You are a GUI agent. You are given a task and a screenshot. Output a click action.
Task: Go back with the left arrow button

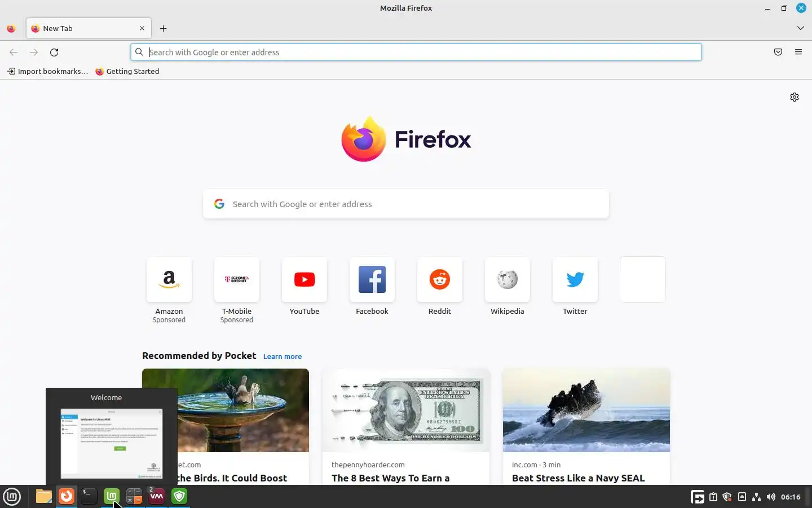click(14, 52)
